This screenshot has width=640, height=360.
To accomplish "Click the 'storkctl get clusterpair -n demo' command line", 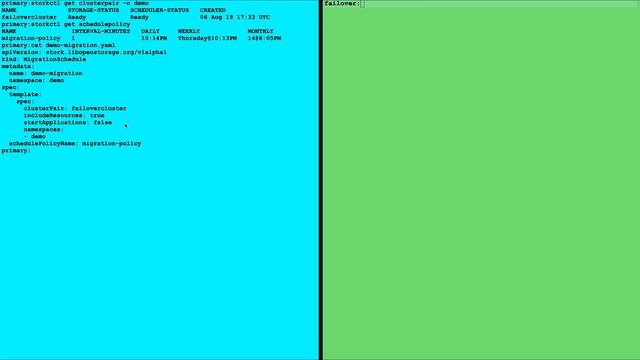I will click(x=75, y=3).
